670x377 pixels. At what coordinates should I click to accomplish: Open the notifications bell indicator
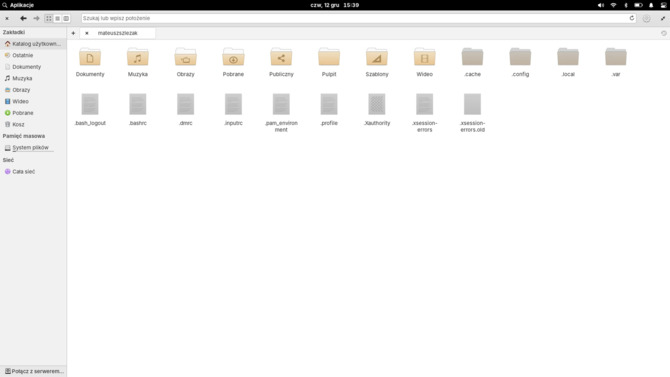651,5
